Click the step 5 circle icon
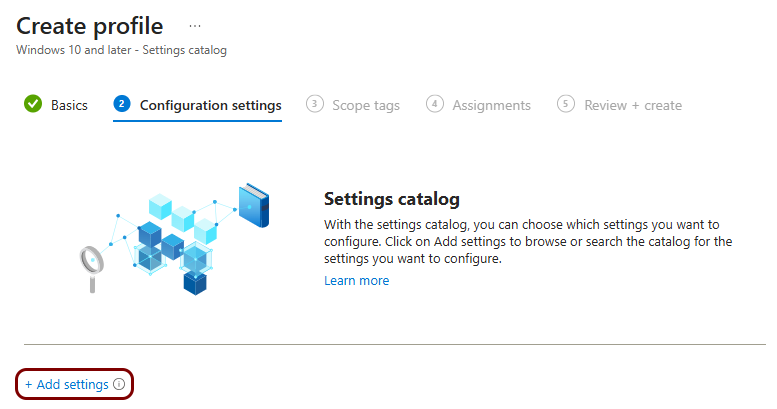Screen dimensions: 777x409 pyautogui.click(x=566, y=104)
